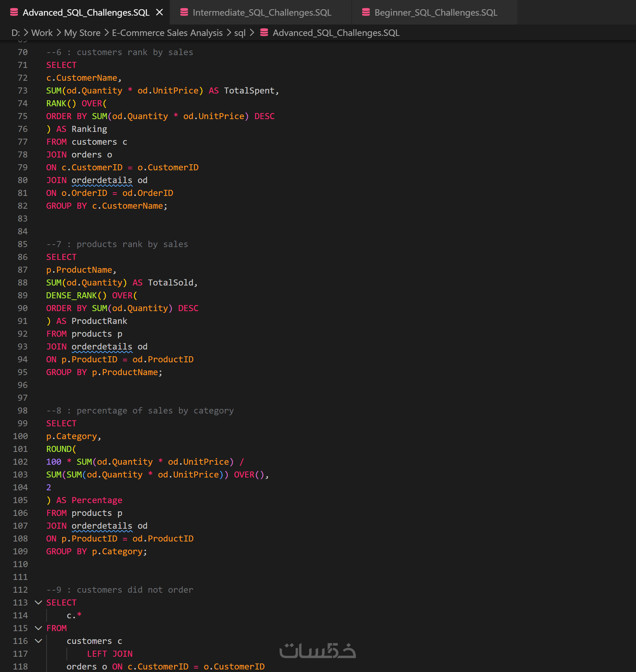
Task: Click the ProductRank alias on line 91
Action: [99, 321]
